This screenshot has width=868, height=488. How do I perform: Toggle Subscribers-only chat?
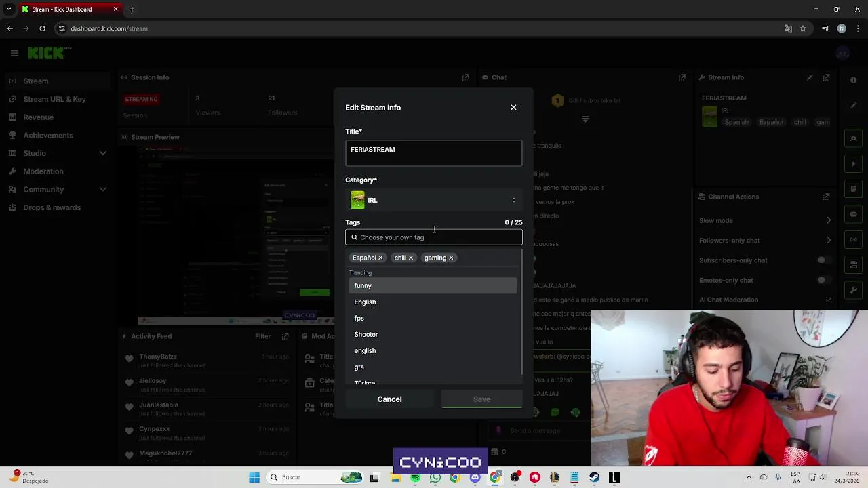tap(824, 260)
